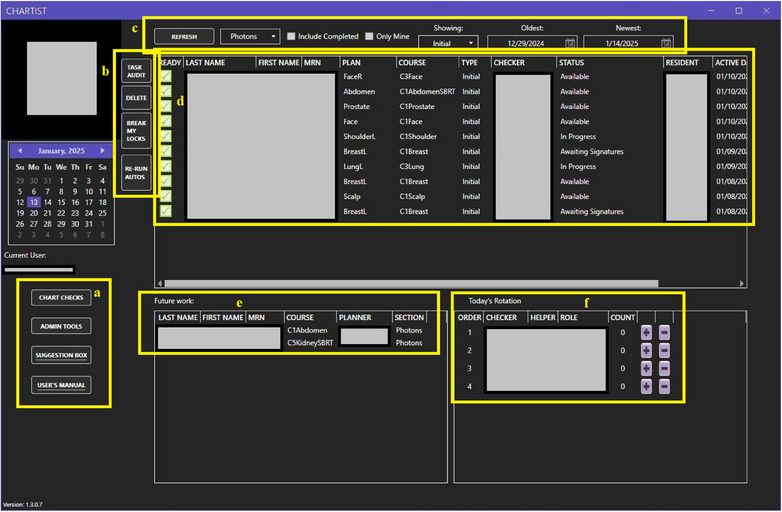Select January 15 in the calendar
This screenshot has width=782, height=512.
[61, 202]
